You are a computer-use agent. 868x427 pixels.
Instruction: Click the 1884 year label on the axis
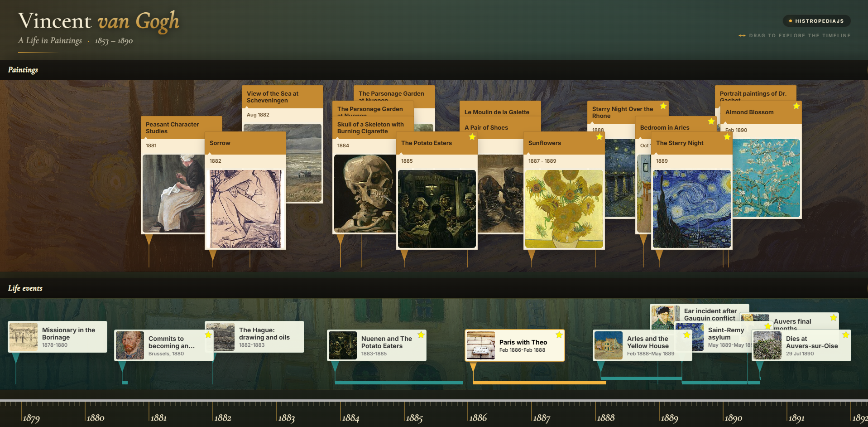click(x=350, y=418)
